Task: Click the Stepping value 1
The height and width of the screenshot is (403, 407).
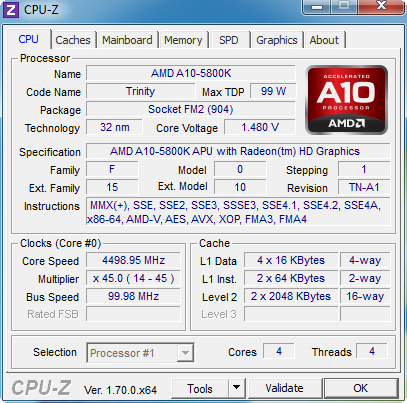Action: 364,170
